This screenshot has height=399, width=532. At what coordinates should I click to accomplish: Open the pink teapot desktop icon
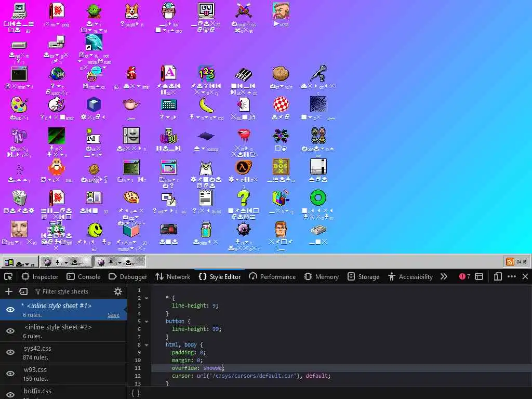131,104
